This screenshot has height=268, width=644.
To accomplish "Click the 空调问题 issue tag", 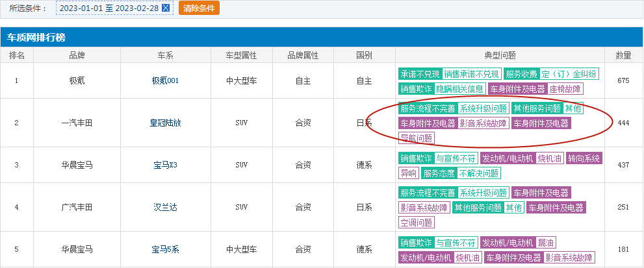I will click(416, 222).
